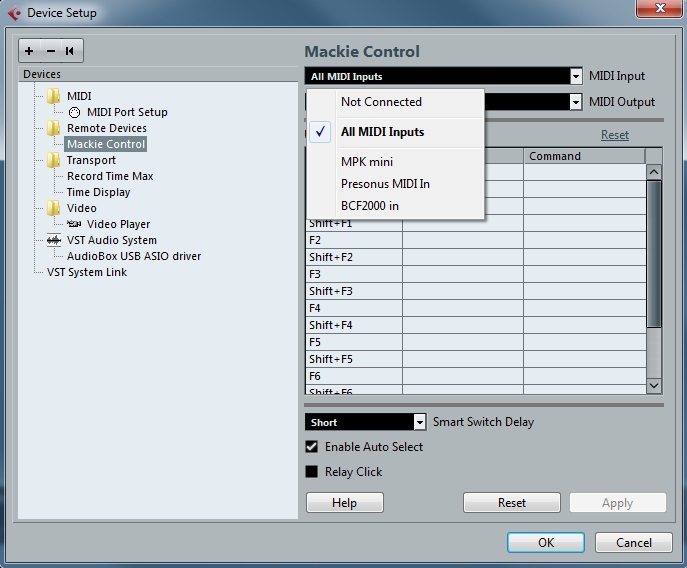Select Time Display in the tree
This screenshot has width=687, height=568.
[99, 192]
